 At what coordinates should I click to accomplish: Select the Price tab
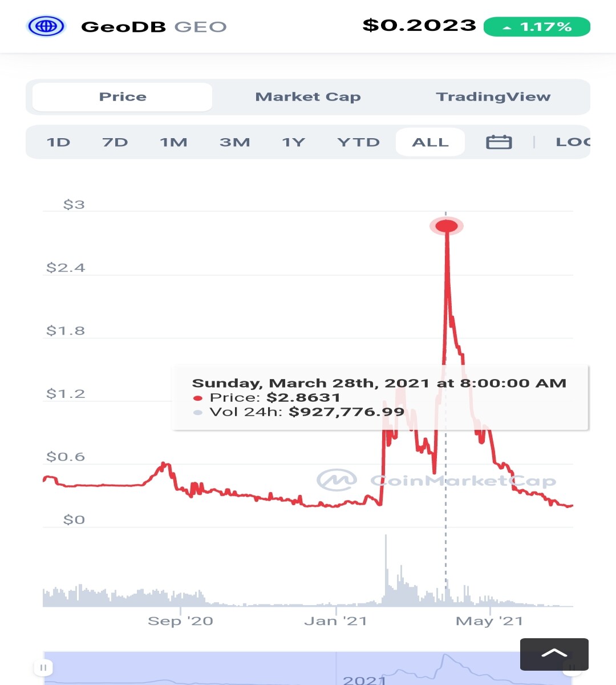pyautogui.click(x=123, y=97)
